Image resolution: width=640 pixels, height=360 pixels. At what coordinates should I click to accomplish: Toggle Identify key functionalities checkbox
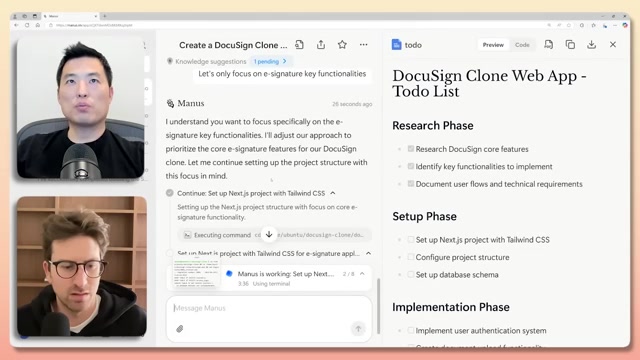pyautogui.click(x=411, y=166)
